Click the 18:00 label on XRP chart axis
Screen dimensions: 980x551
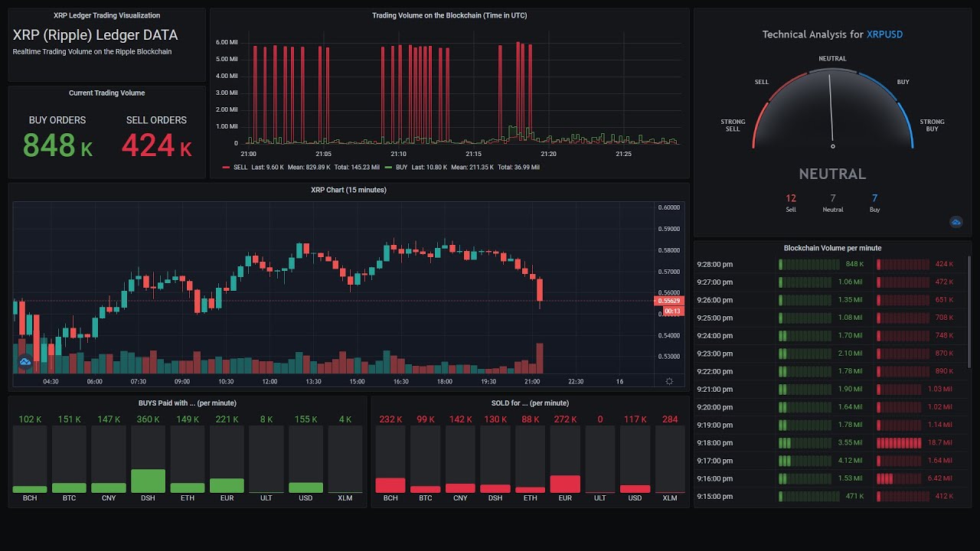(x=444, y=381)
